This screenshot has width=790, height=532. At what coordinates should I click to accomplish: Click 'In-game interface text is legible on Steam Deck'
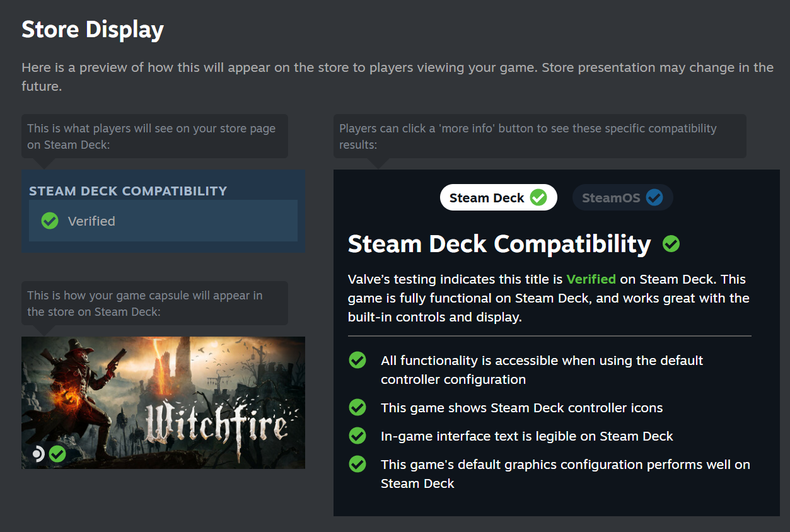click(527, 436)
